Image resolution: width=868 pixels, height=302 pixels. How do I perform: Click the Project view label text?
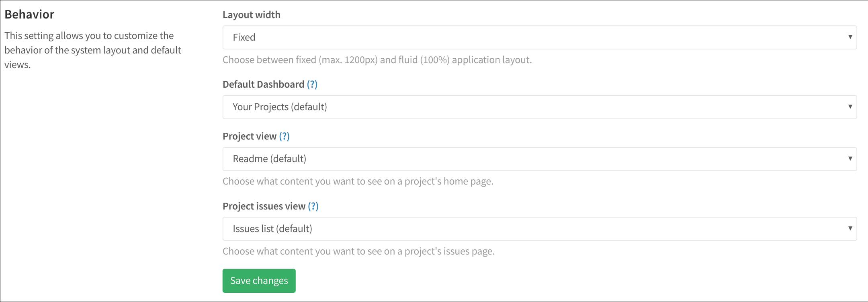[250, 136]
